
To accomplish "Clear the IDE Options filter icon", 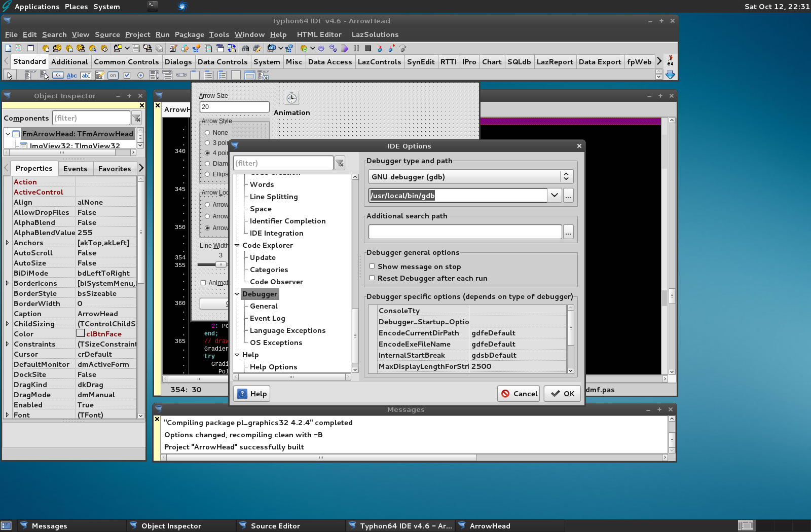I will point(340,163).
